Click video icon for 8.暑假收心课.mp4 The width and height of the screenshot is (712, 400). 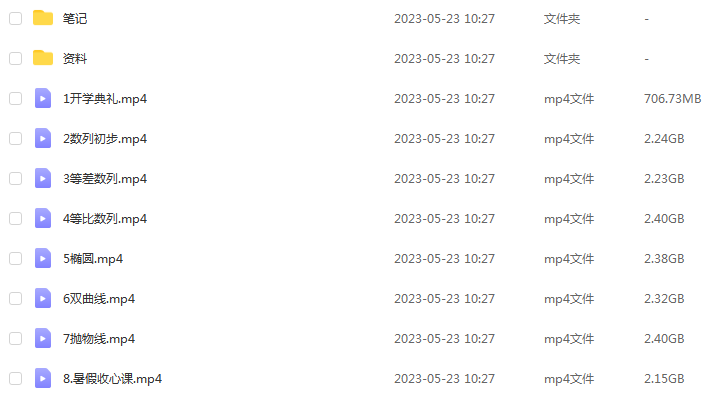[43, 378]
